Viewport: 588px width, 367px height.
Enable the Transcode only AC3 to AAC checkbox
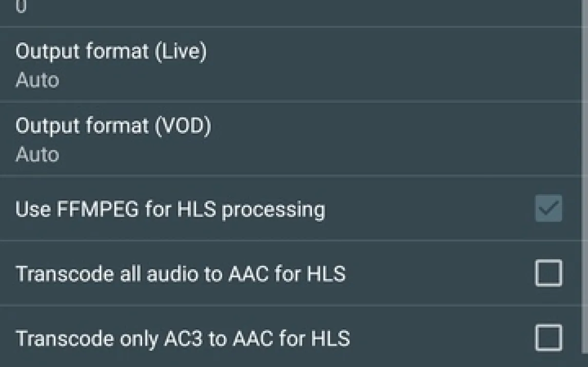tap(548, 338)
